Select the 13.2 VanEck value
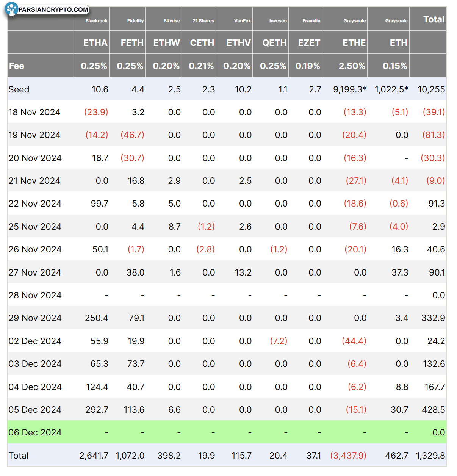Viewport: 457px width, 476px height. point(243,272)
